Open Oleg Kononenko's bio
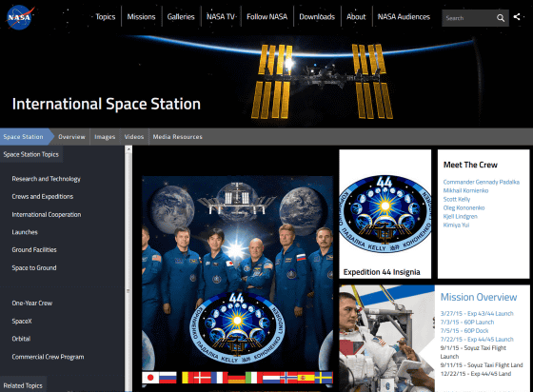Image resolution: width=533 pixels, height=392 pixels. (464, 207)
